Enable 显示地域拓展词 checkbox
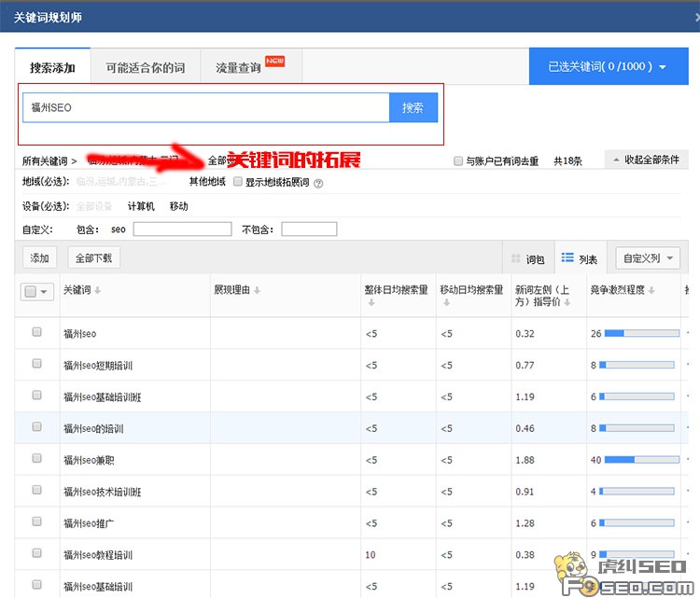Viewport: 700px width, 598px height. (238, 182)
